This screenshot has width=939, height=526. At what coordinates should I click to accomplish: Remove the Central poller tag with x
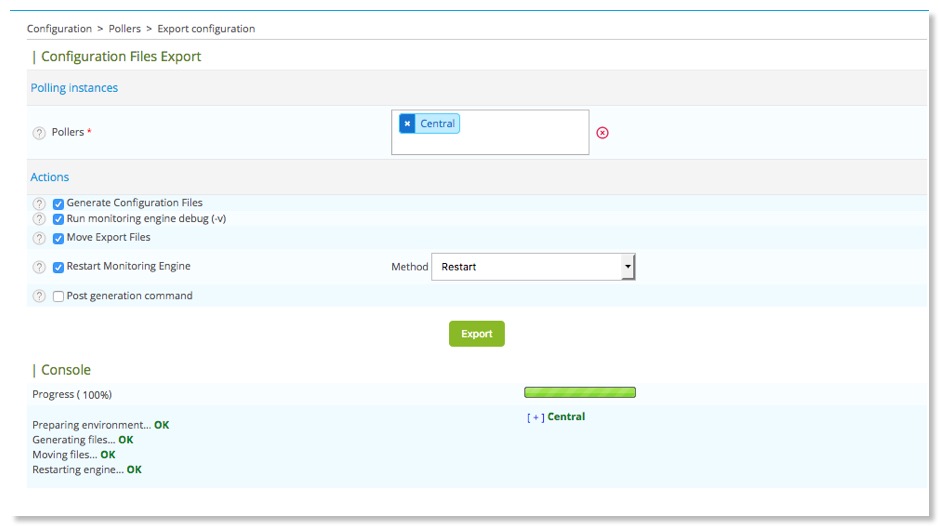click(408, 124)
